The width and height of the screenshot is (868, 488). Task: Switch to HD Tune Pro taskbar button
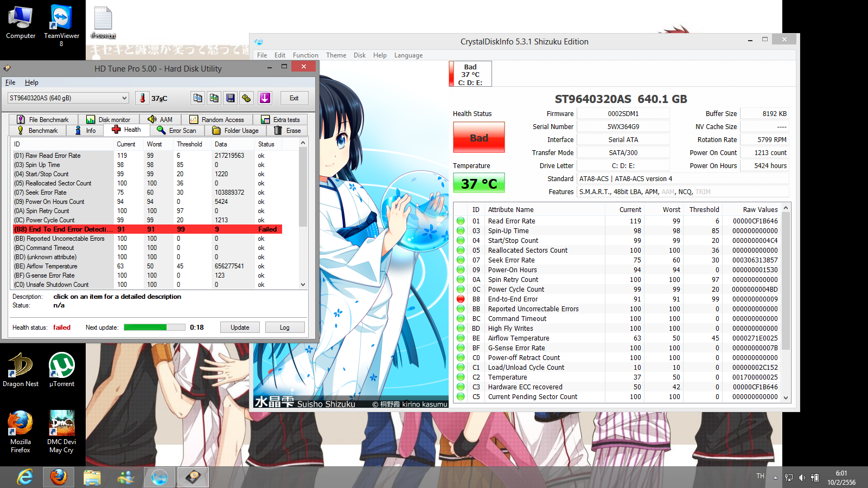click(193, 477)
